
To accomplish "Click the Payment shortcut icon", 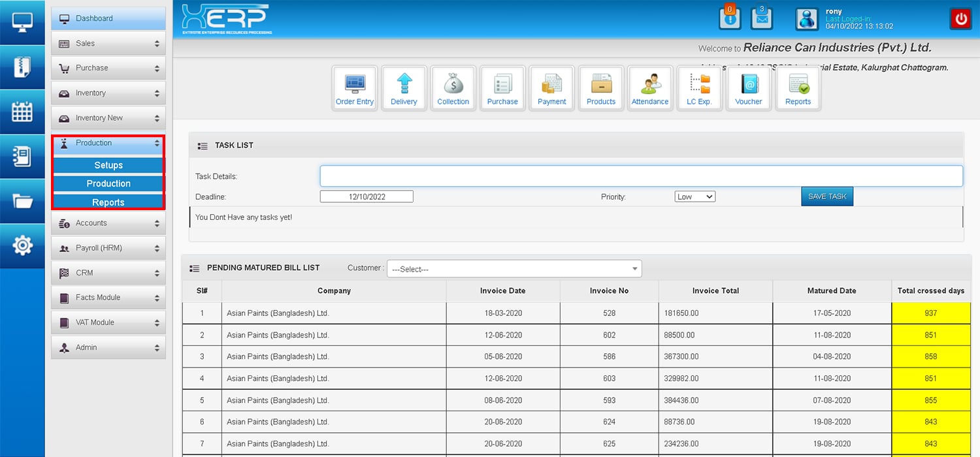I will point(551,88).
